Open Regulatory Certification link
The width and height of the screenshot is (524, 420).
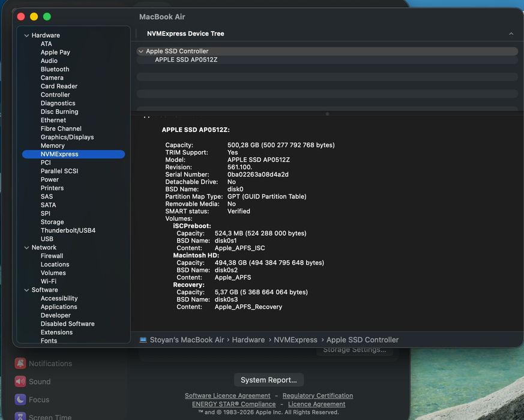(x=318, y=395)
